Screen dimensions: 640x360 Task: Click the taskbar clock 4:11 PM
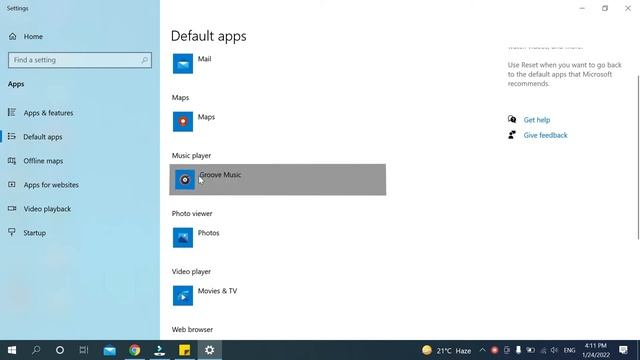(x=596, y=350)
